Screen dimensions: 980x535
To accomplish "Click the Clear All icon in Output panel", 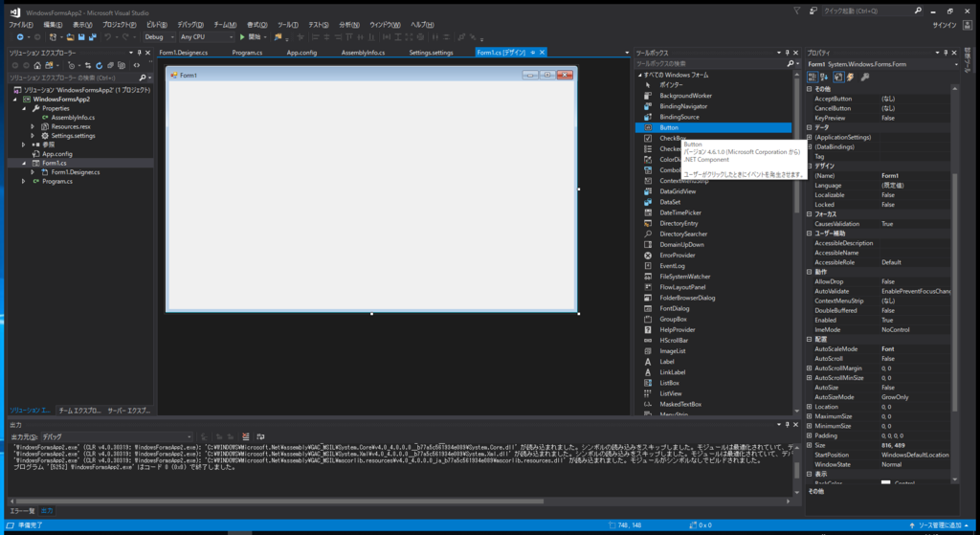I will click(246, 436).
